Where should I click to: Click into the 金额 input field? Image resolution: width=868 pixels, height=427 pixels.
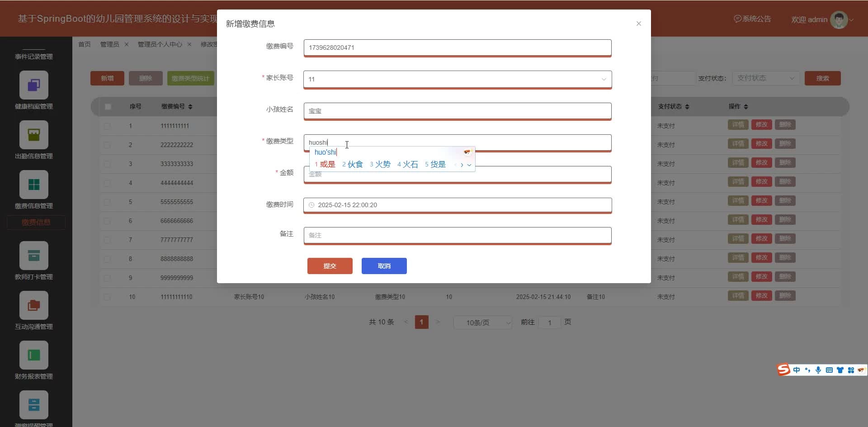click(458, 174)
